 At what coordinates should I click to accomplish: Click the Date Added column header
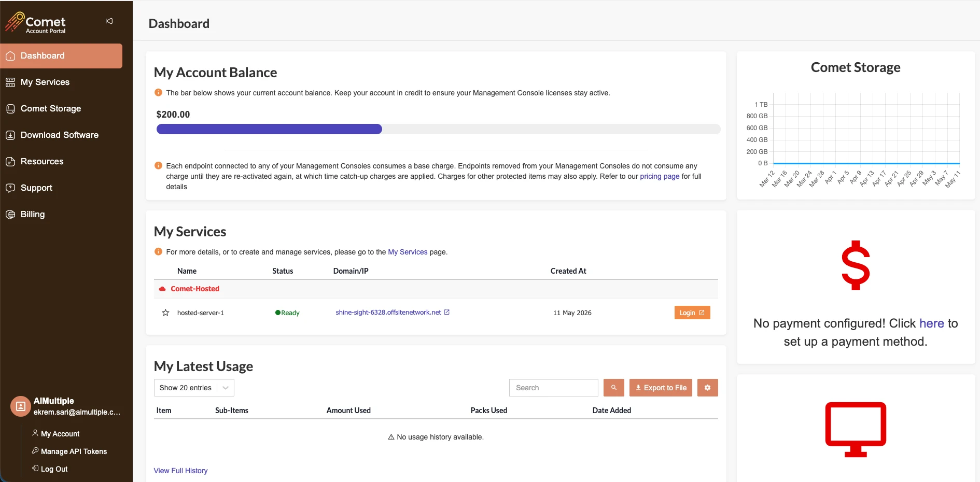612,410
